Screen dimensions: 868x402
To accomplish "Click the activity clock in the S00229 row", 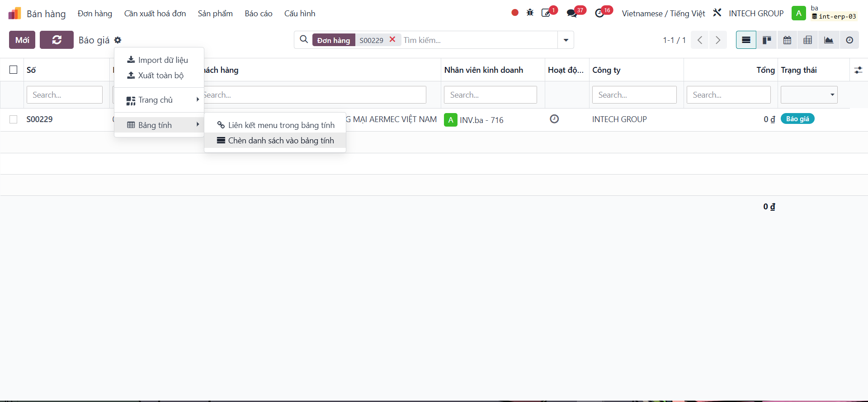I will point(554,119).
